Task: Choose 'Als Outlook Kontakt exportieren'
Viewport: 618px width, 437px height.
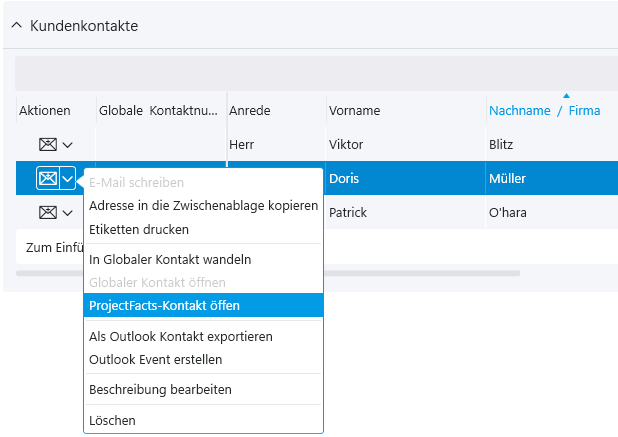Action: [x=180, y=337]
